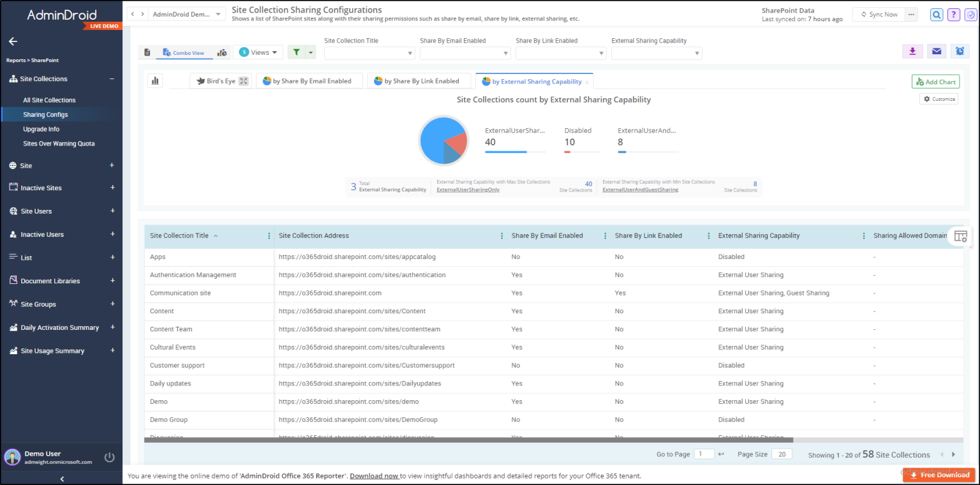The height and width of the screenshot is (485, 980).
Task: Switch to the Combo View tab
Action: point(184,52)
